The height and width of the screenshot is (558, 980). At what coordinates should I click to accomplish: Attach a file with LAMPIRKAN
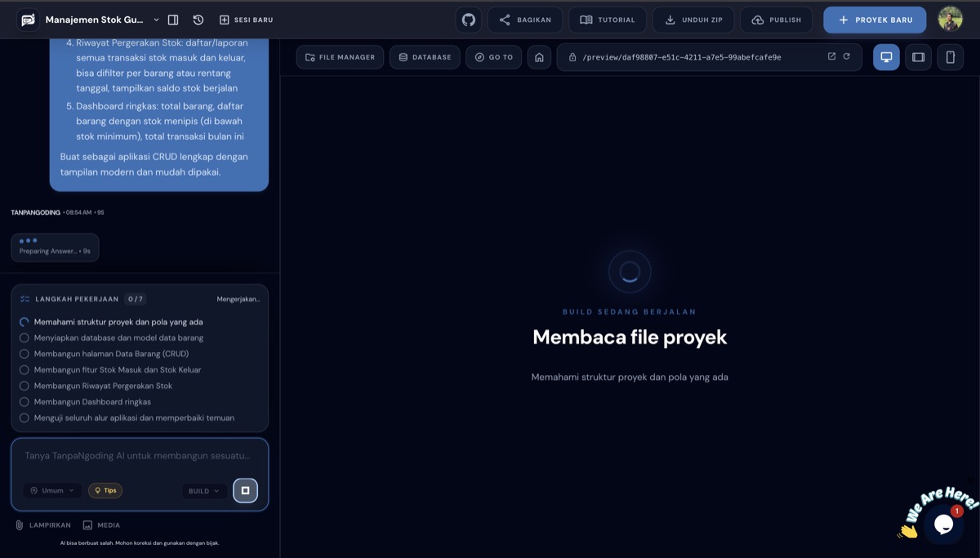tap(42, 525)
